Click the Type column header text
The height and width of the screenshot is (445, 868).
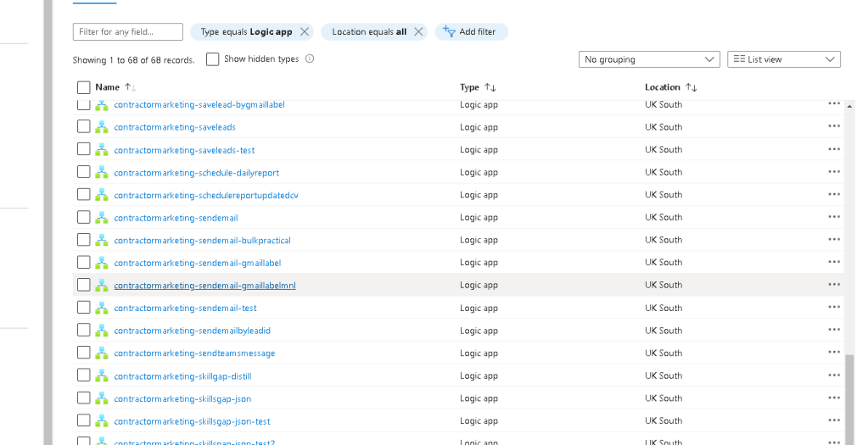469,87
